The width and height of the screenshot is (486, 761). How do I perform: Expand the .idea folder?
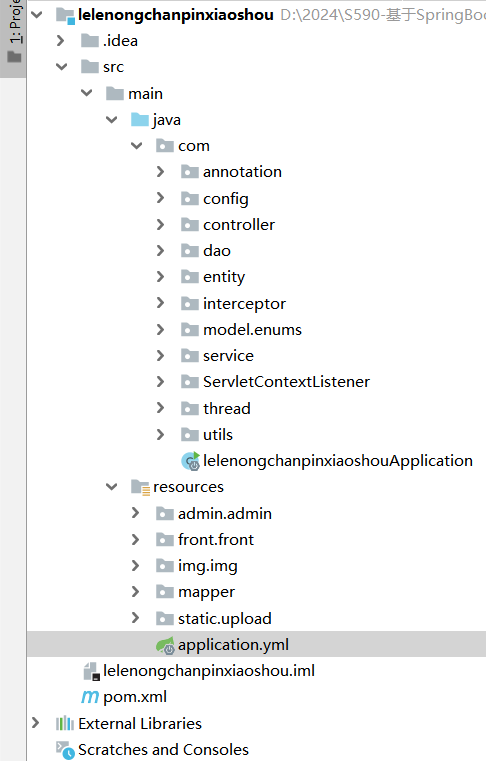tap(61, 40)
